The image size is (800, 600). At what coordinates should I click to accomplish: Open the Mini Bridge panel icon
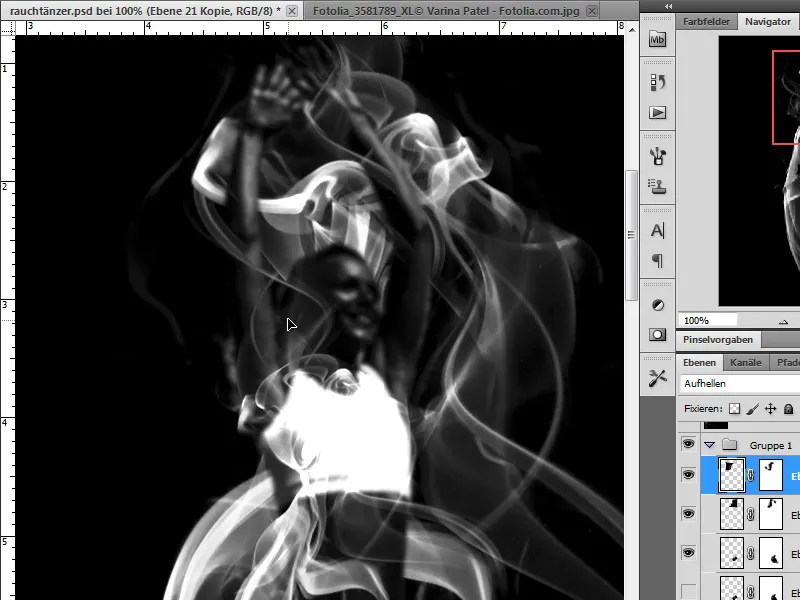pyautogui.click(x=657, y=39)
